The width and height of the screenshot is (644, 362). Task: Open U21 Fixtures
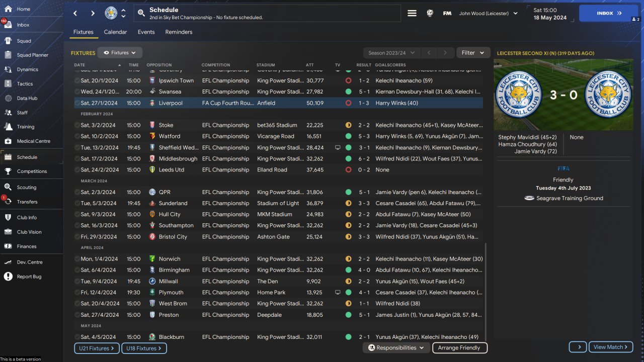tap(96, 348)
